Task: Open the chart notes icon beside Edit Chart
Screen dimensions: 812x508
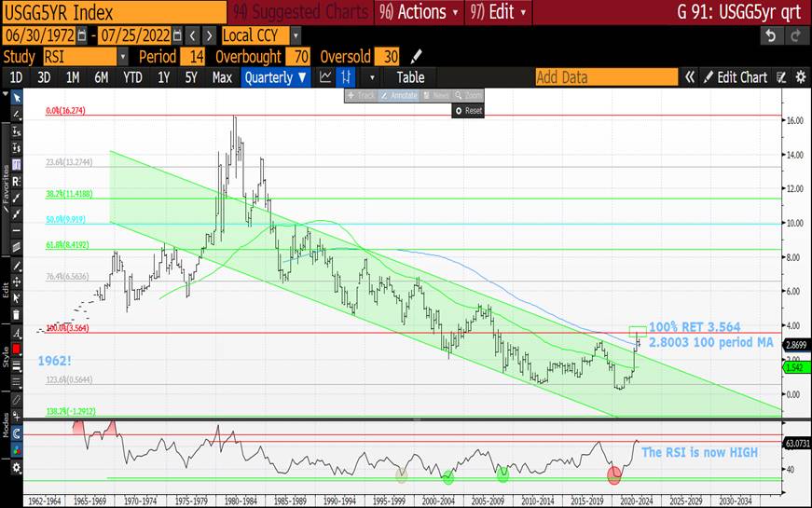Action: coord(781,77)
